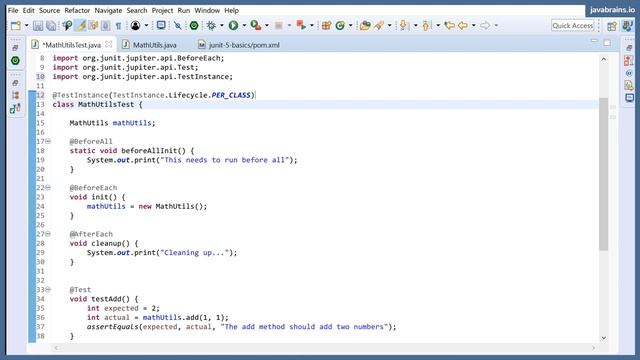Viewport: 640px width, 360px height.
Task: Open the Refactor menu
Action: pyautogui.click(x=77, y=10)
